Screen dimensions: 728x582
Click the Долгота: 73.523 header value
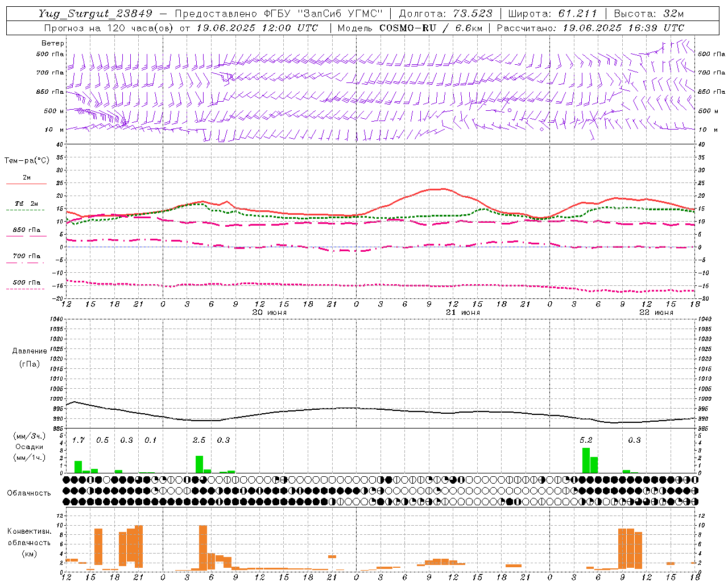[445, 14]
